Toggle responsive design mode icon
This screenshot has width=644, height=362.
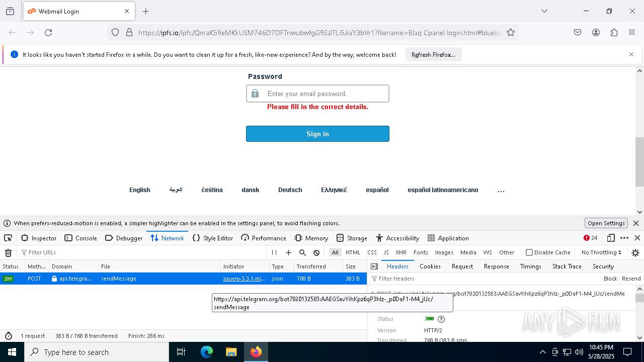pyautogui.click(x=611, y=238)
